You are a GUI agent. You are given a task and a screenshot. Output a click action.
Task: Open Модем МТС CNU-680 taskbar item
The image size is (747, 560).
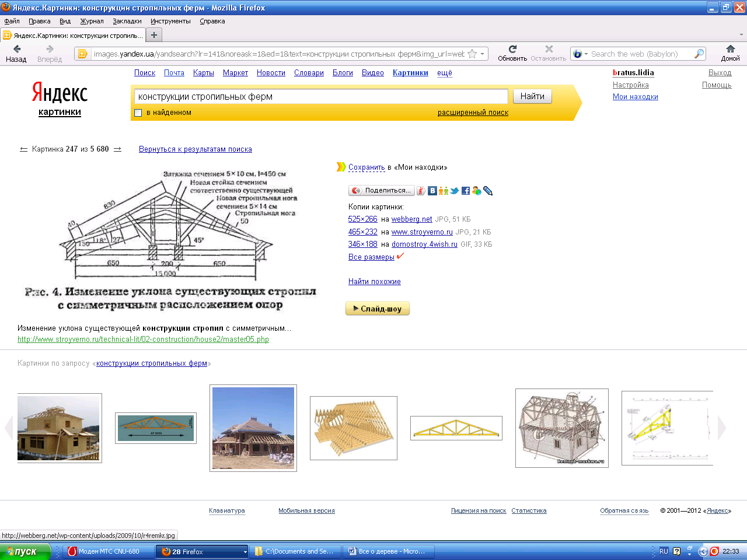coord(109,551)
